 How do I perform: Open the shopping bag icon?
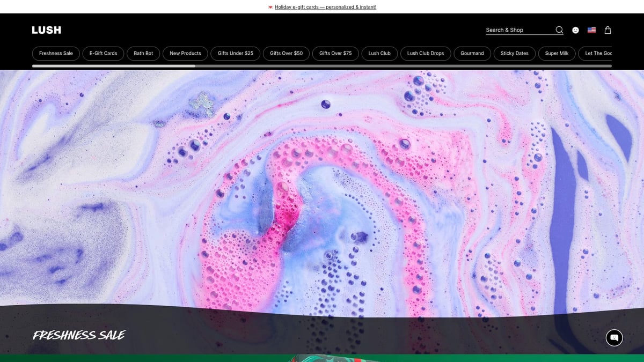608,31
